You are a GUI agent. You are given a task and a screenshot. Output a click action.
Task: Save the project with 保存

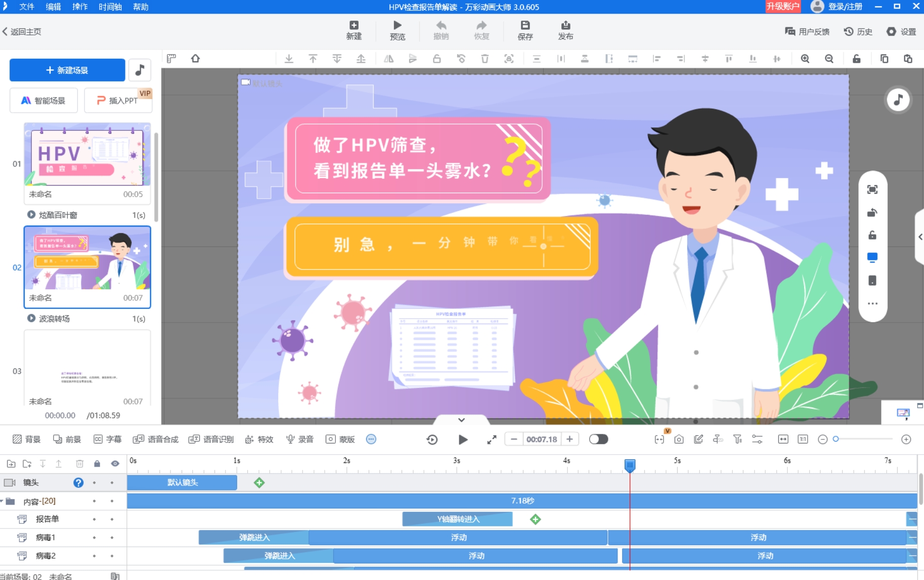coord(525,30)
